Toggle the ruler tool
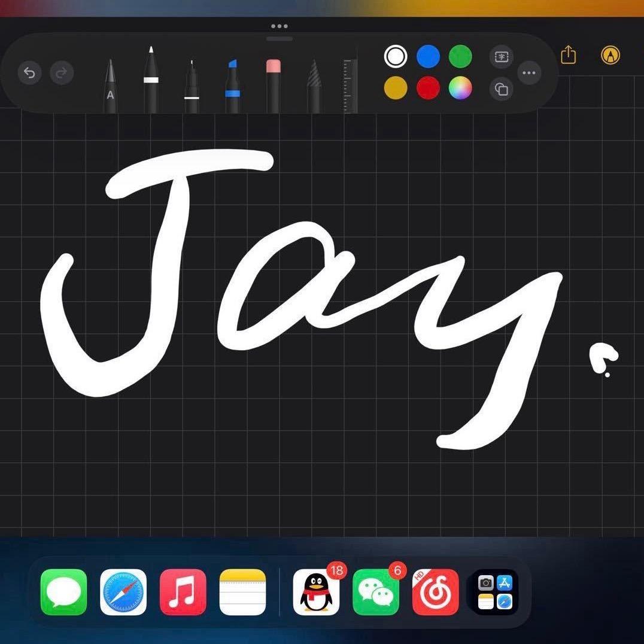644x644 pixels. click(350, 83)
